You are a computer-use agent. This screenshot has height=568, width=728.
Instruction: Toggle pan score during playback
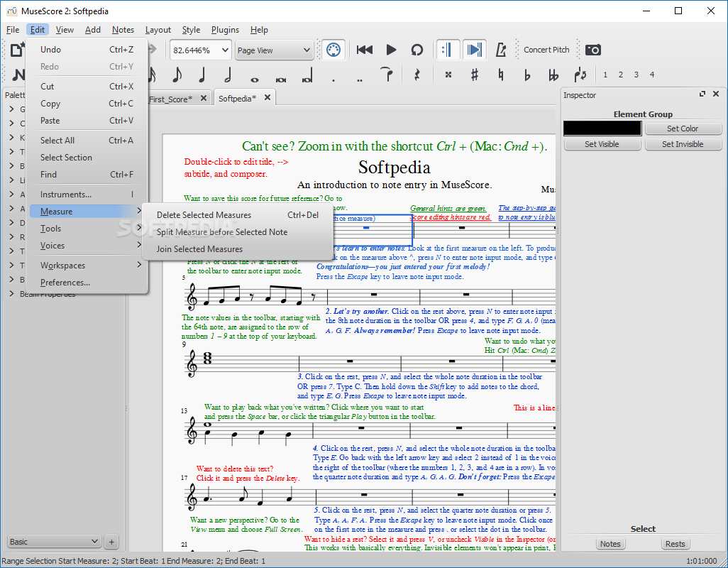[474, 50]
